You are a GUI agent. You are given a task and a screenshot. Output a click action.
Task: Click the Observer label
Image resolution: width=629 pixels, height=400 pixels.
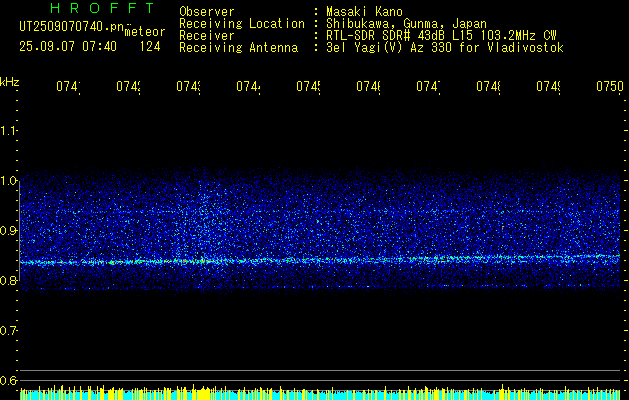coord(207,12)
